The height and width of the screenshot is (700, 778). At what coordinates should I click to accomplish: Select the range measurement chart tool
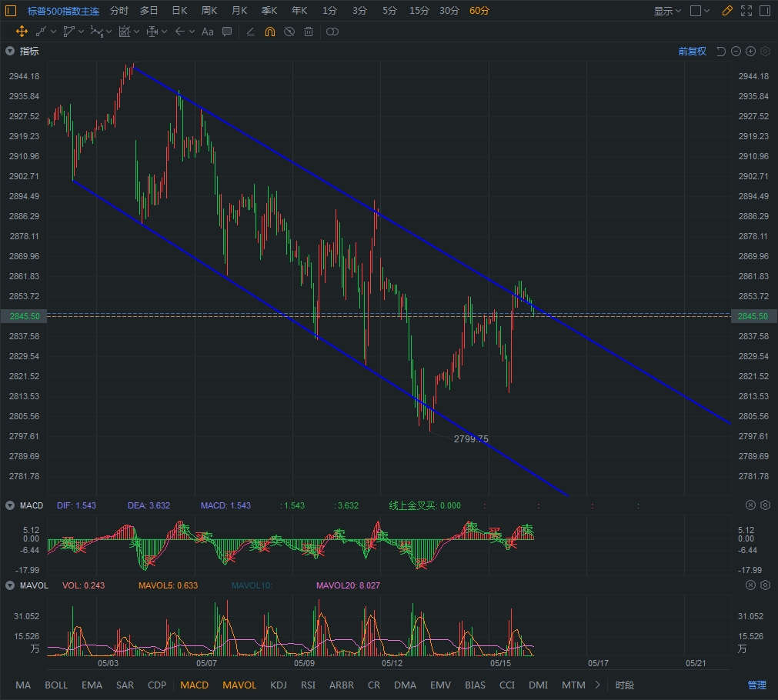click(125, 32)
